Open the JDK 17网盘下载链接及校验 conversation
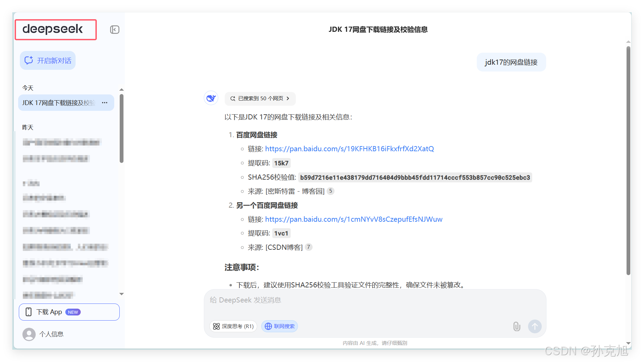The image size is (644, 362). tap(66, 103)
